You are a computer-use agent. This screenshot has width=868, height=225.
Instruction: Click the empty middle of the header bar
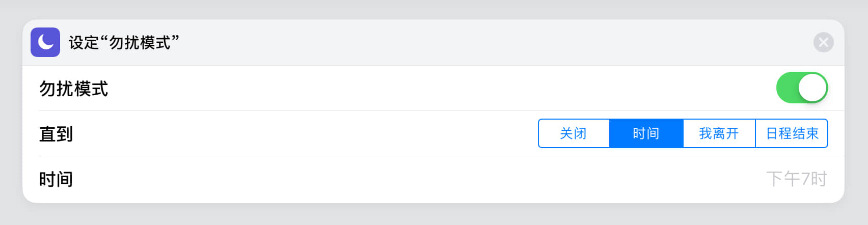coord(458,43)
